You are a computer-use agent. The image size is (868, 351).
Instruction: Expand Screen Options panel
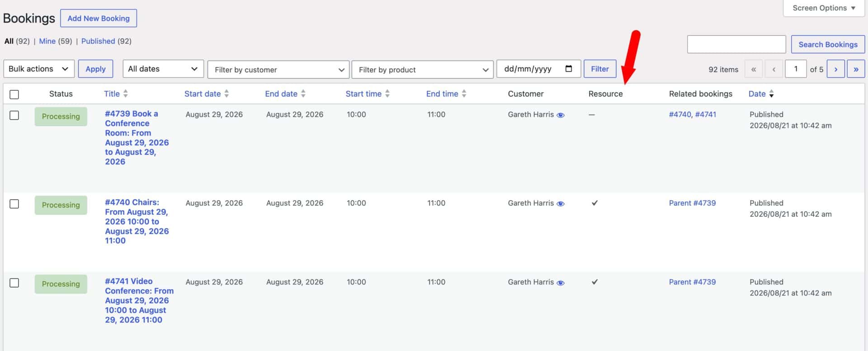point(824,8)
